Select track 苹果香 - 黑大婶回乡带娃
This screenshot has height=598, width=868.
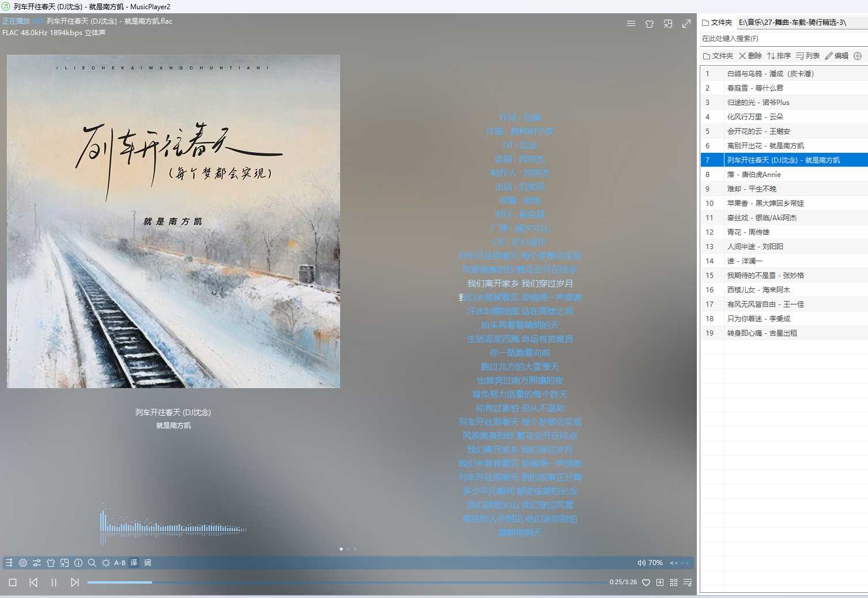click(784, 203)
